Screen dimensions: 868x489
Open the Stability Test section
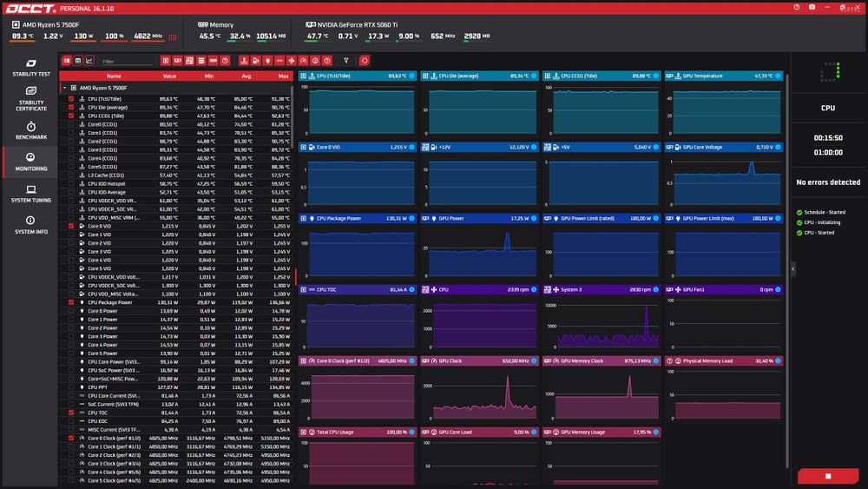point(31,68)
